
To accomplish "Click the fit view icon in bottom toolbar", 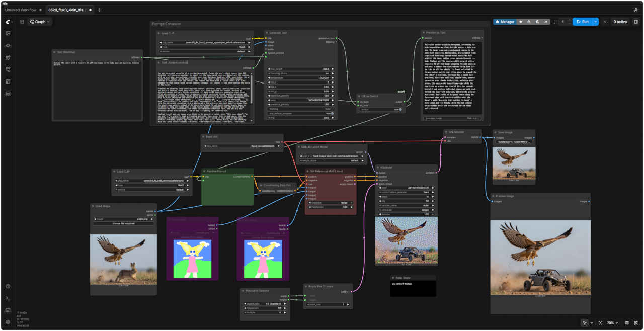I will coord(600,323).
